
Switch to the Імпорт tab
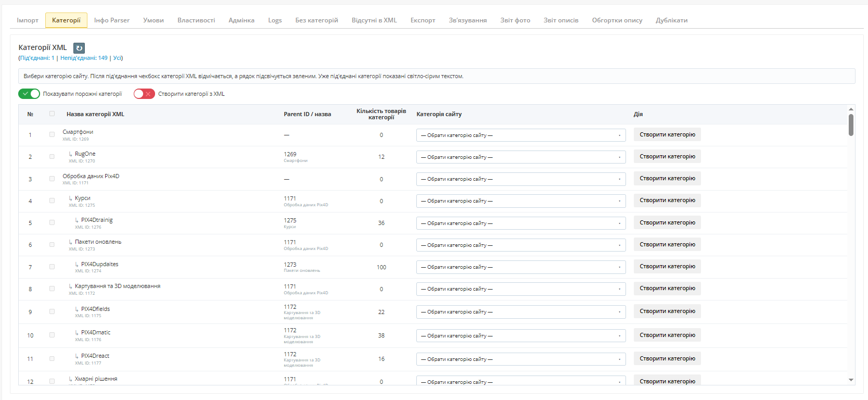coord(28,20)
